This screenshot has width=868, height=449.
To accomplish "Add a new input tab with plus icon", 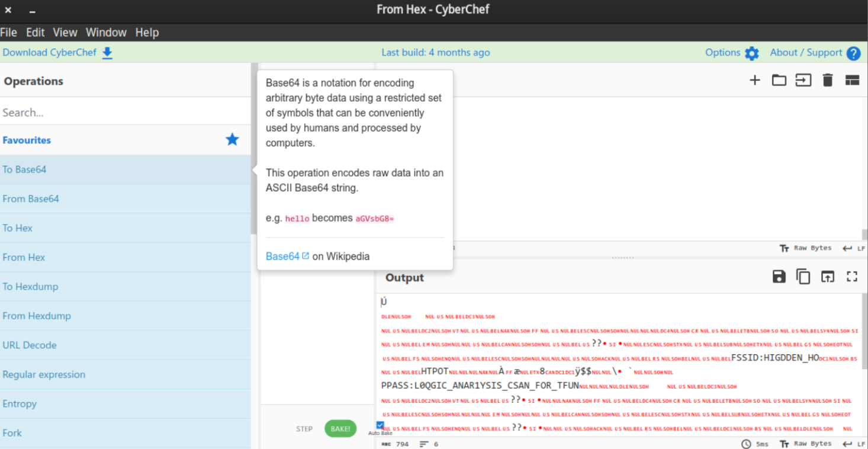I will click(754, 81).
